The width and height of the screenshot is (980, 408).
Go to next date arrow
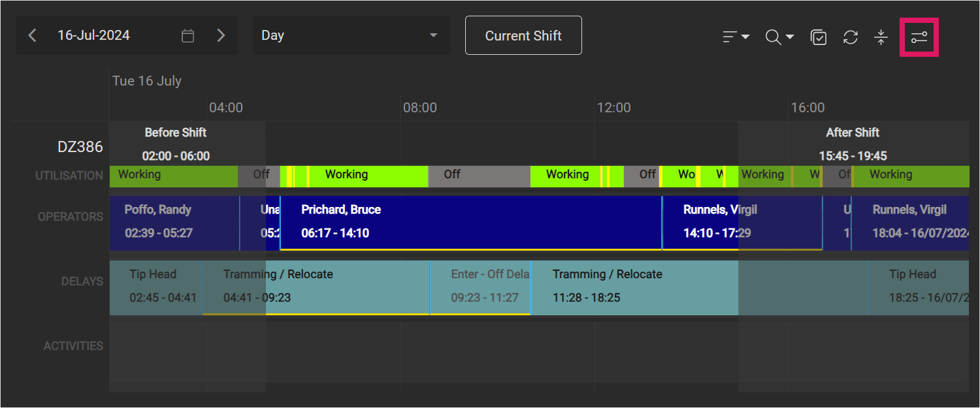point(221,35)
